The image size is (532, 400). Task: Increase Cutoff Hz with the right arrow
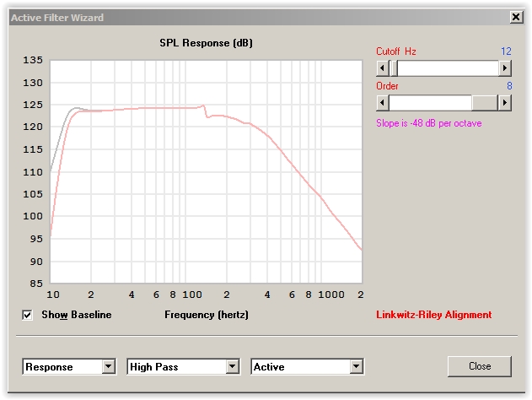click(504, 68)
